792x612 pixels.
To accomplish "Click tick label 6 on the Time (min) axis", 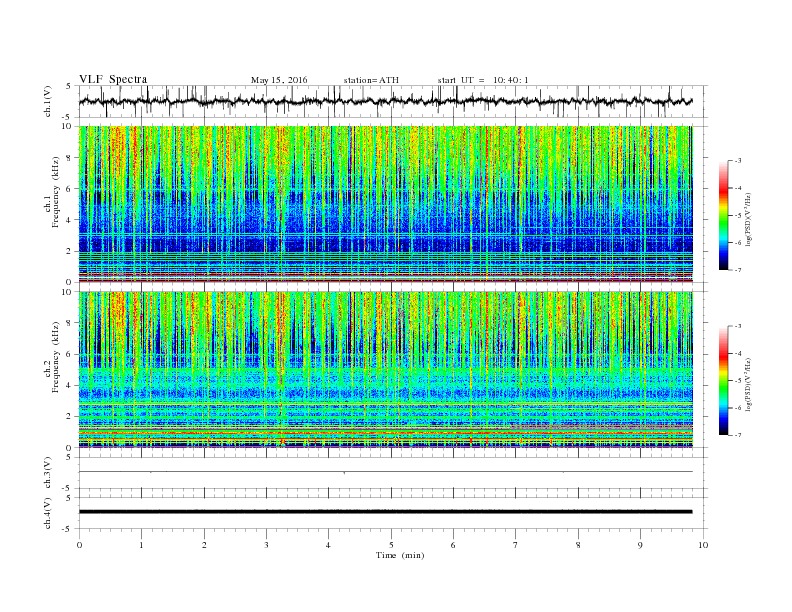I will click(454, 545).
